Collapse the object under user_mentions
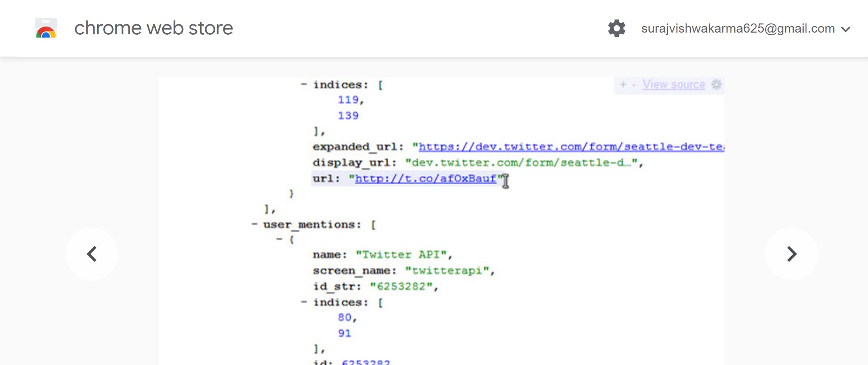The height and width of the screenshot is (365, 868). tap(279, 239)
